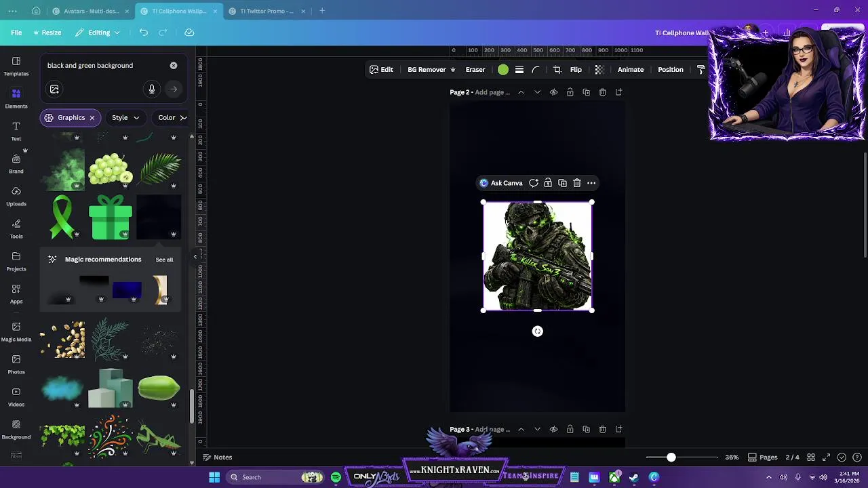This screenshot has height=488, width=868.
Task: Click the copy style paint roller icon
Action: point(701,70)
